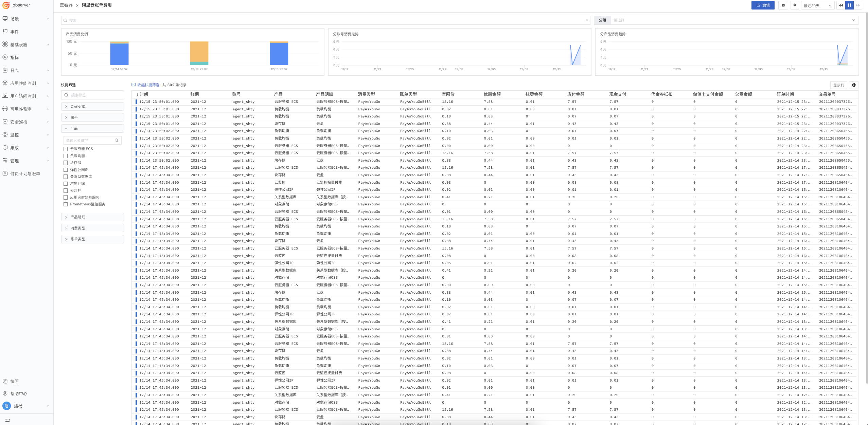Open the 安全巡检 sidebar item

point(19,122)
